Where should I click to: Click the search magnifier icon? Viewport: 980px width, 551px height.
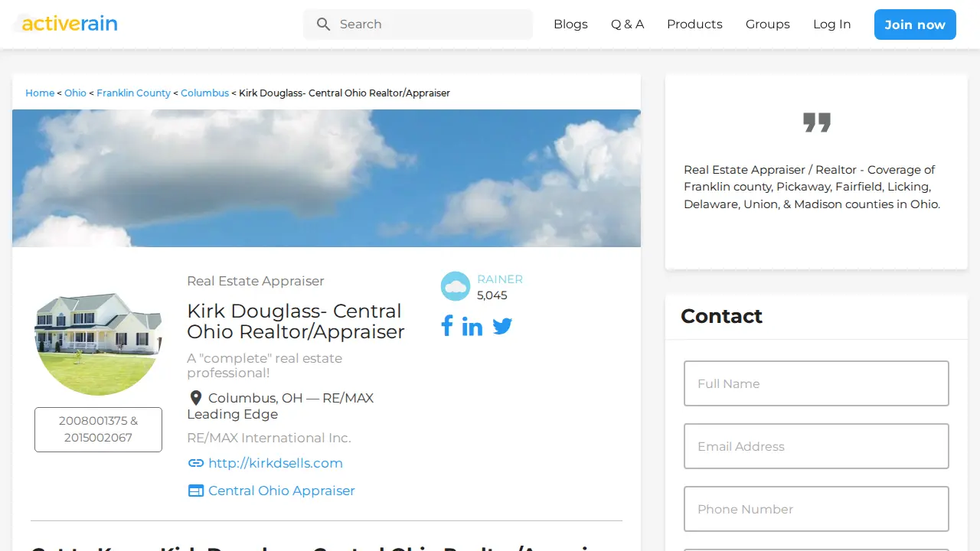pyautogui.click(x=324, y=24)
